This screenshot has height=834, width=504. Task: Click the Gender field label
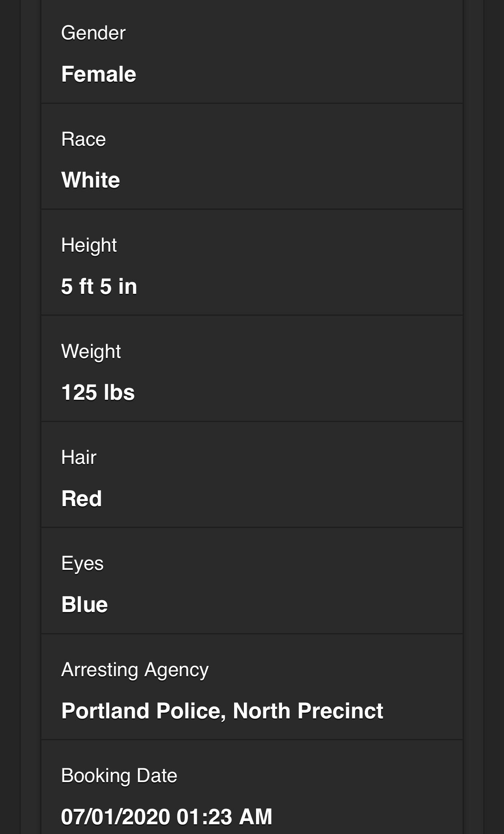tap(93, 33)
